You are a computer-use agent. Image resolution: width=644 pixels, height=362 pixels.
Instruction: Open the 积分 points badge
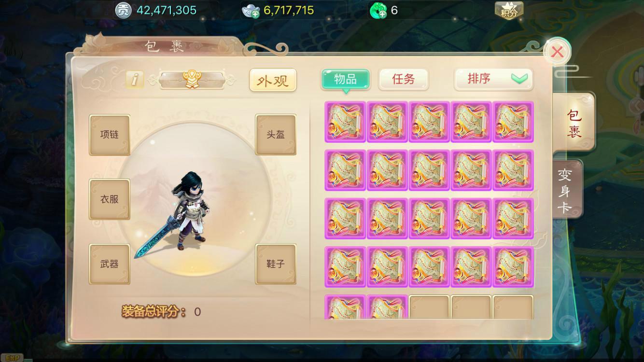[x=509, y=11]
